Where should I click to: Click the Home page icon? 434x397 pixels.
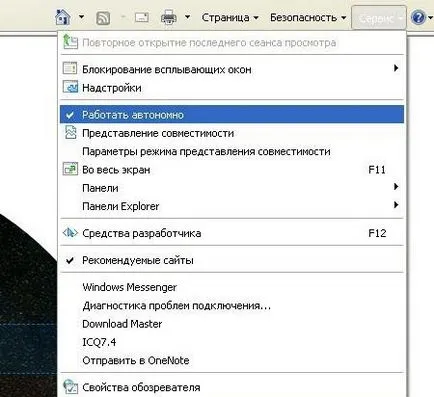pyautogui.click(x=63, y=17)
